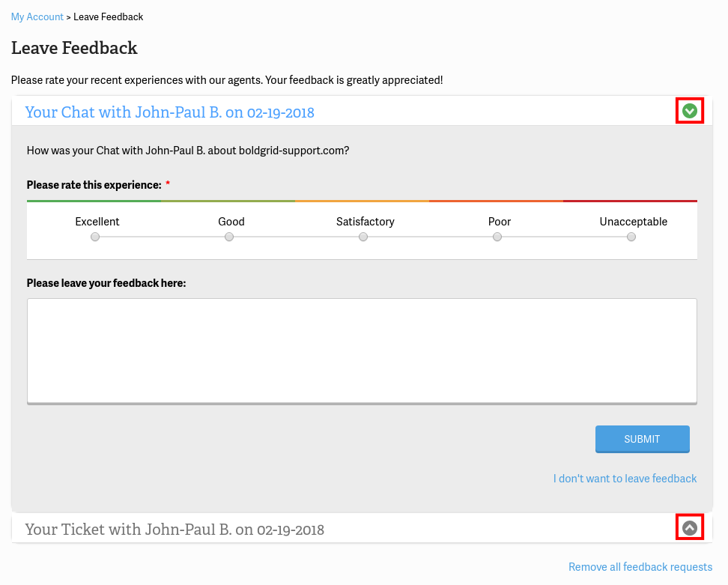Go to My Account breadcrumb link
The width and height of the screenshot is (728, 585).
coord(37,16)
